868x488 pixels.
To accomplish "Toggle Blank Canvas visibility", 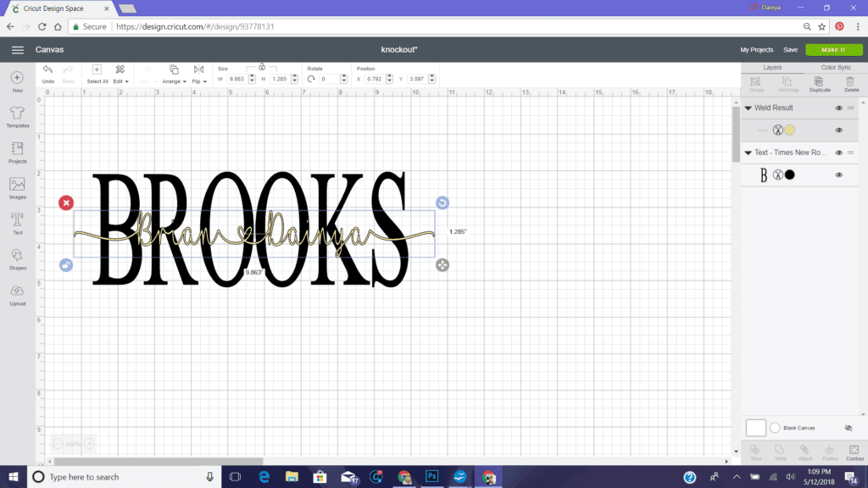I will (848, 428).
